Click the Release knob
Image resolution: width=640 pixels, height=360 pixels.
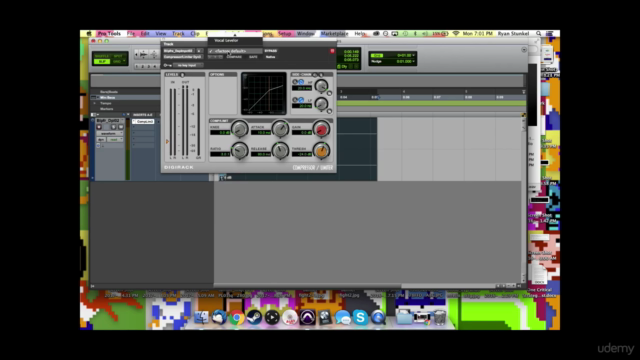tap(280, 151)
